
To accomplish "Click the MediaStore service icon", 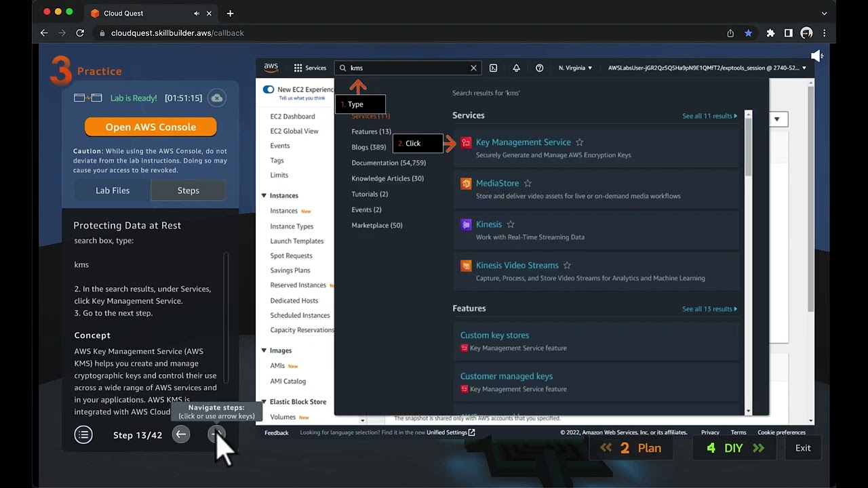I will [x=466, y=184].
